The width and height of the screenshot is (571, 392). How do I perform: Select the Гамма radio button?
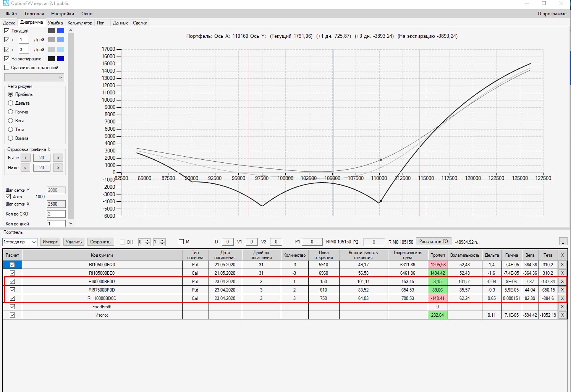[x=11, y=112]
